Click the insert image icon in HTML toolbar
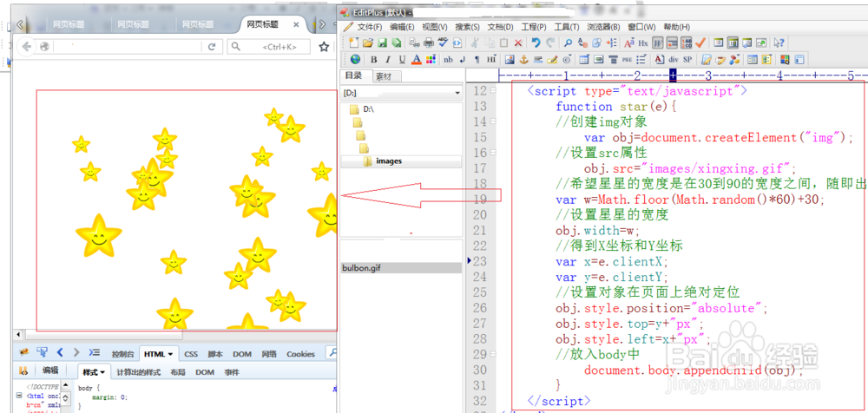This screenshot has width=868, height=413. 510,59
